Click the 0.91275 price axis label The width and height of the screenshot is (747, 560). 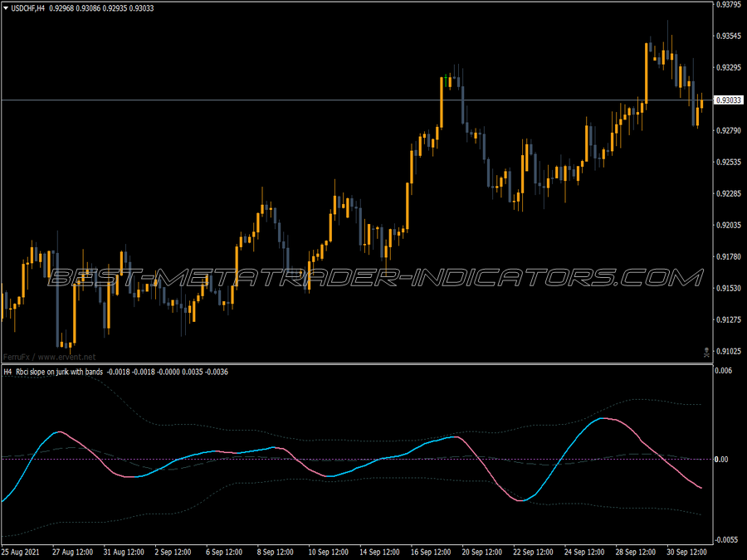(729, 319)
